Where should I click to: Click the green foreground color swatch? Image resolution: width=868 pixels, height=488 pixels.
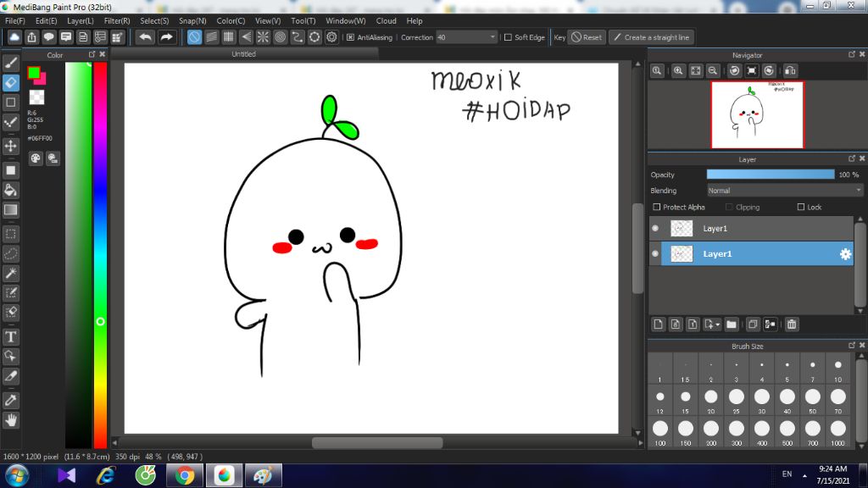point(34,73)
